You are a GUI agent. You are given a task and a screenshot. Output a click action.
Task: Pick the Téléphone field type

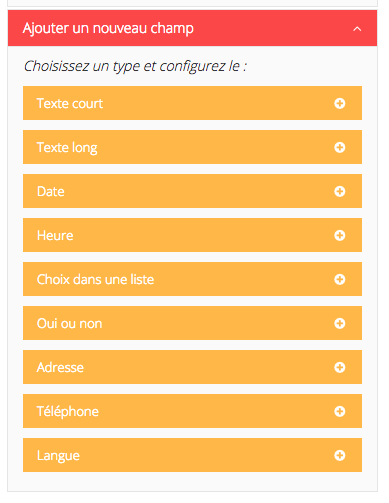pos(192,411)
